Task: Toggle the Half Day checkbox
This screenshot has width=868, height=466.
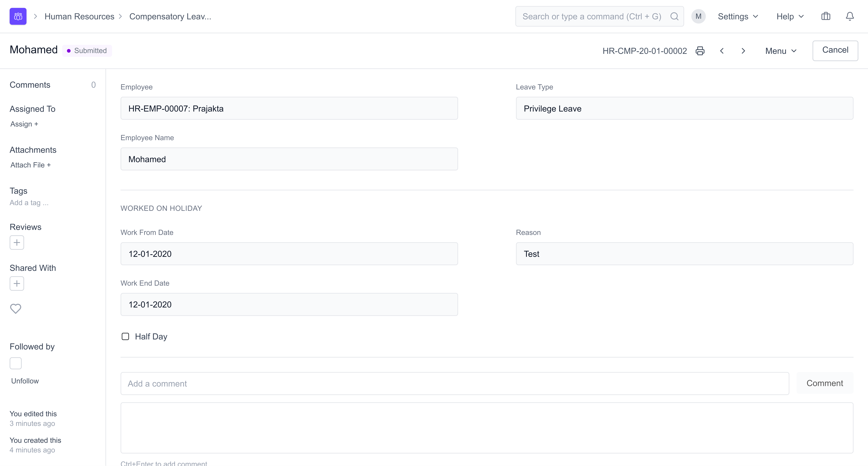Action: point(125,336)
